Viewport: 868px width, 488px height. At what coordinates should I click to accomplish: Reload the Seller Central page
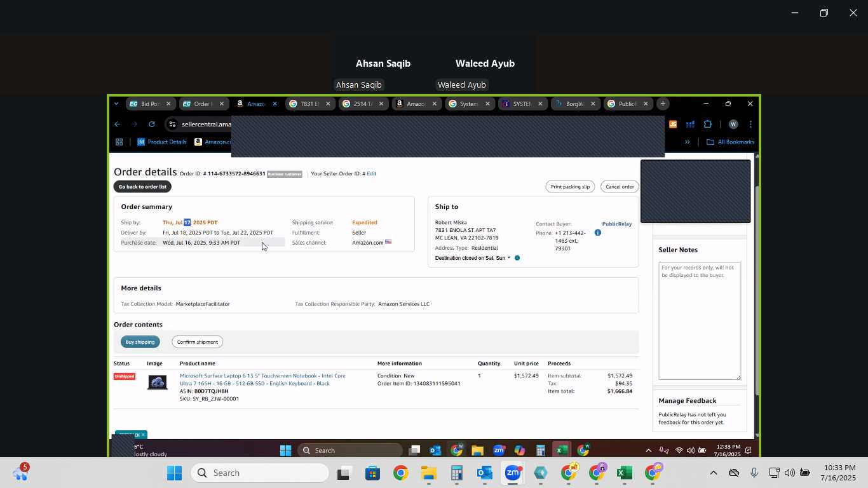[152, 125]
